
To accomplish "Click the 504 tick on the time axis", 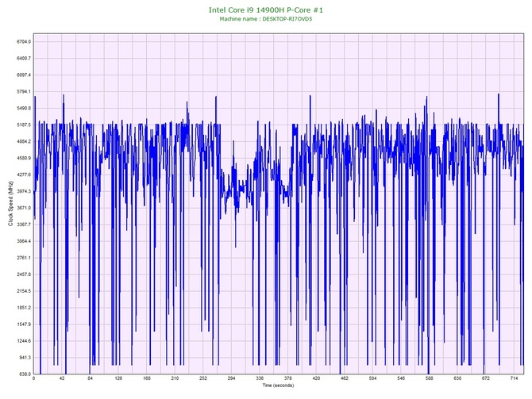I will [372, 378].
